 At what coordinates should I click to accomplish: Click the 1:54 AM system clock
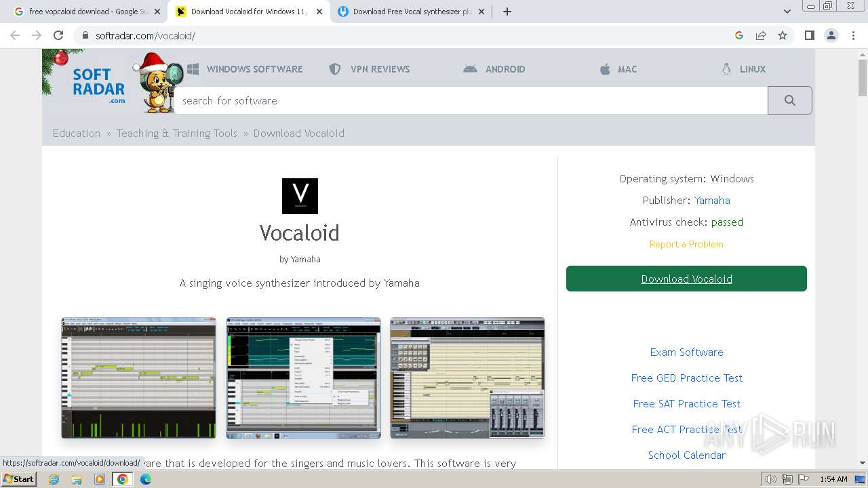833,479
